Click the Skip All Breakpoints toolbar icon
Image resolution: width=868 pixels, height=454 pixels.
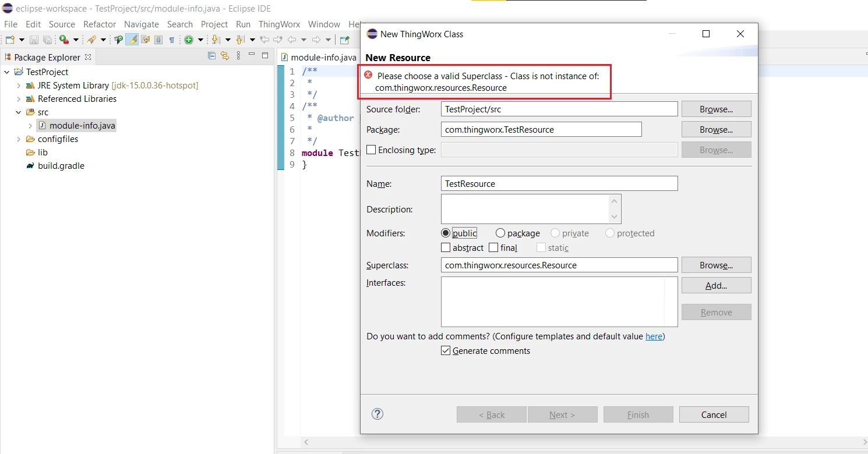(119, 40)
